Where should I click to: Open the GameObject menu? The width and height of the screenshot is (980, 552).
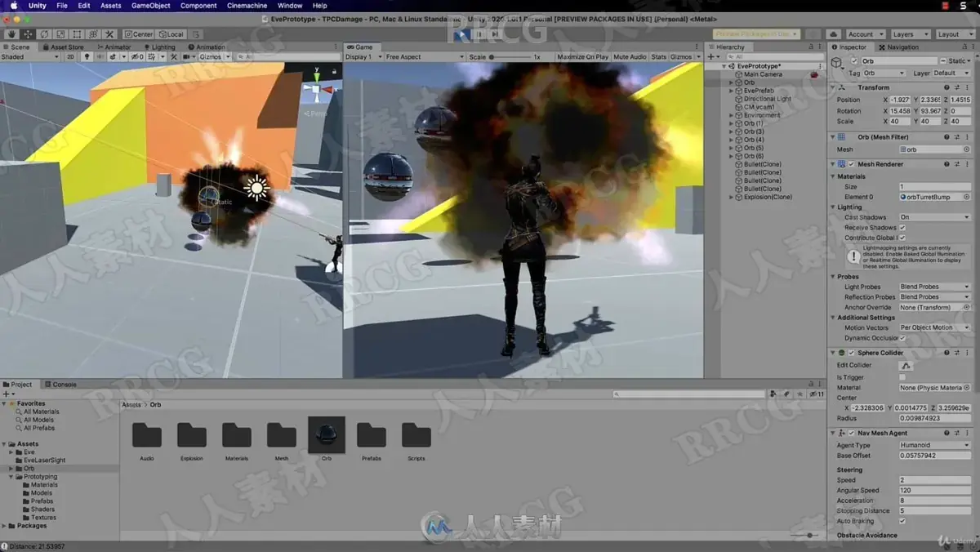pyautogui.click(x=151, y=6)
